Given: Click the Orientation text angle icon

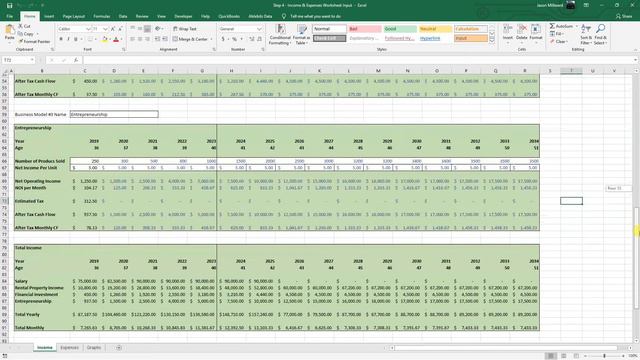Looking at the screenshot, I should click(158, 29).
